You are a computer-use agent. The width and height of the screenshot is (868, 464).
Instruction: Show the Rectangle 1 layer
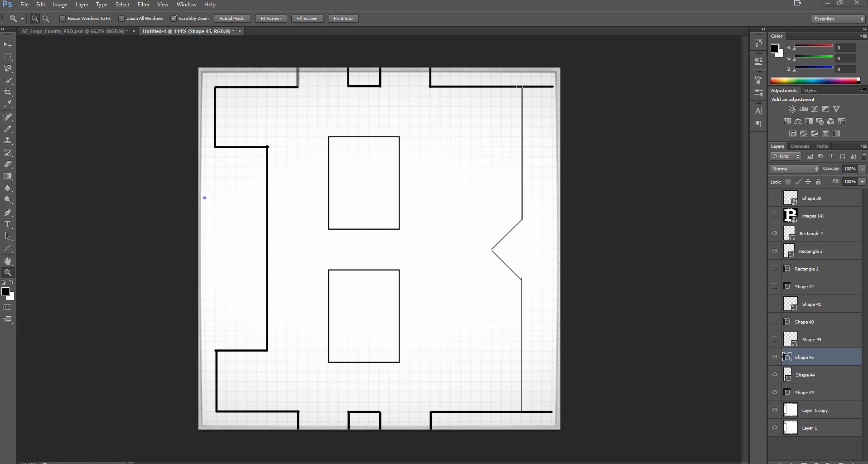tap(775, 269)
